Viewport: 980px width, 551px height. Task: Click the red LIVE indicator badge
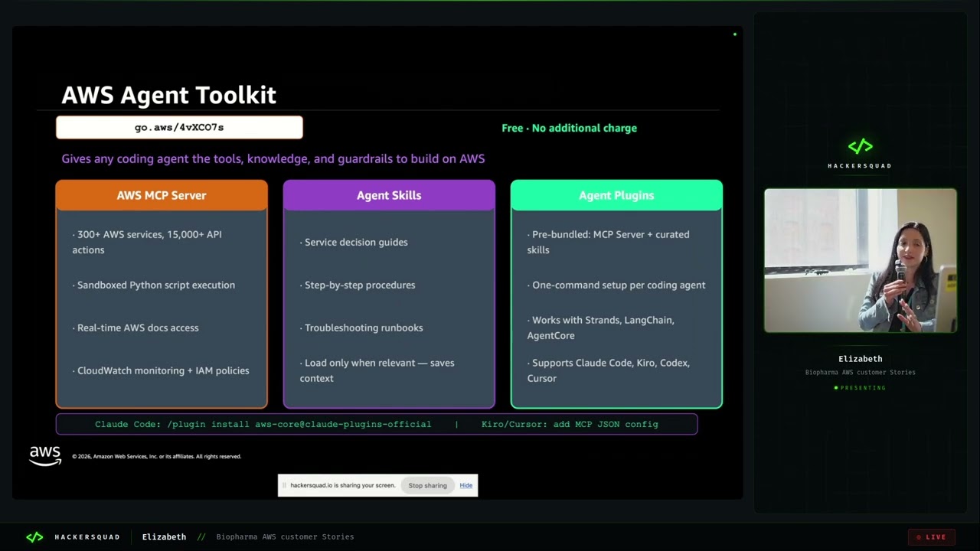(x=932, y=537)
